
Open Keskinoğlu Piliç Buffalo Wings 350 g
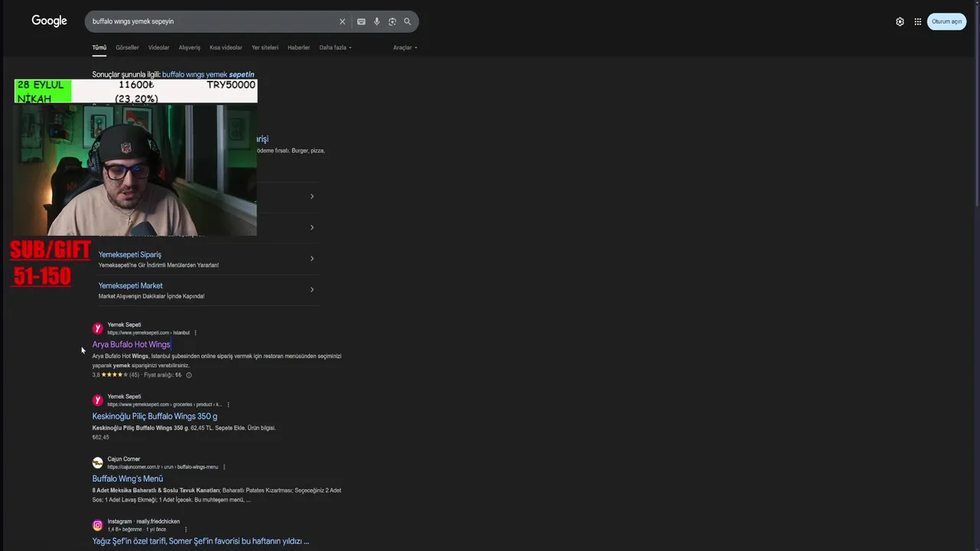coord(155,416)
